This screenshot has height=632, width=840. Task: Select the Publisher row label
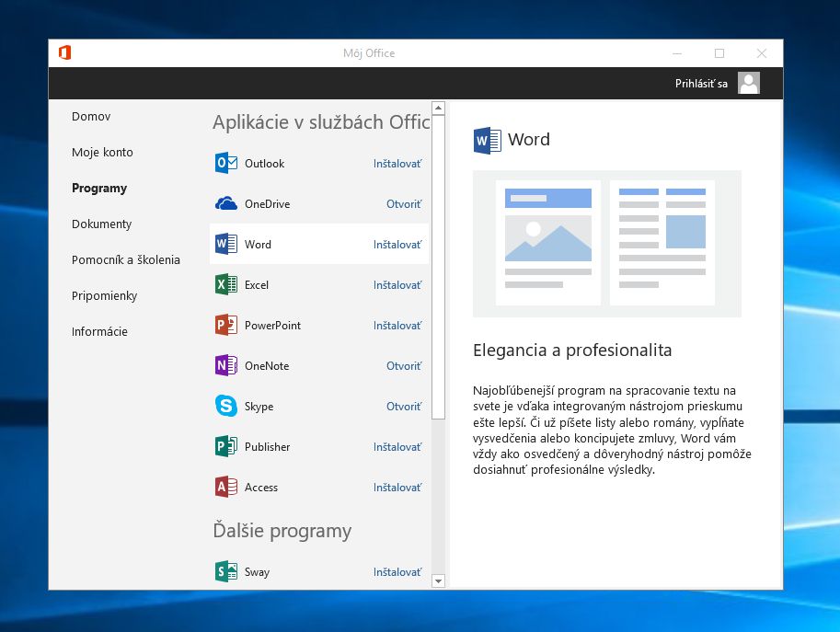pos(268,447)
